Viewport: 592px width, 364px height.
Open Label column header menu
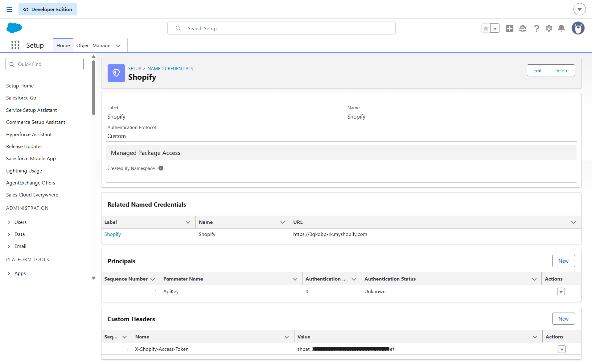(x=188, y=222)
